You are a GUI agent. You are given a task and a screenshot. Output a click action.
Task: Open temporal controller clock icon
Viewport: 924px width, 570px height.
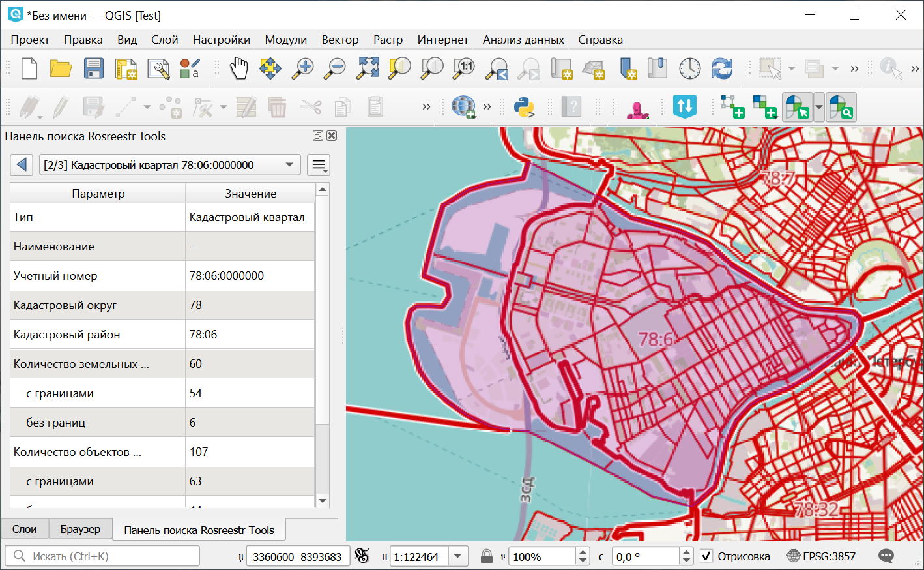tap(689, 68)
